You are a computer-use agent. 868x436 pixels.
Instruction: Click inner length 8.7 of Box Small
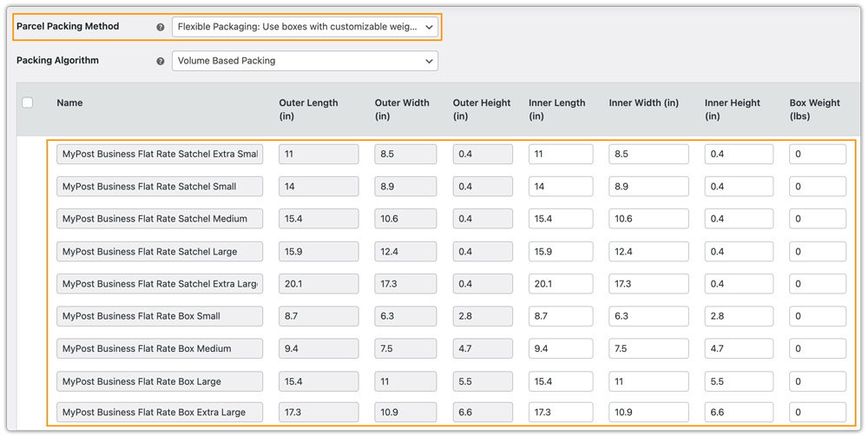(x=561, y=316)
